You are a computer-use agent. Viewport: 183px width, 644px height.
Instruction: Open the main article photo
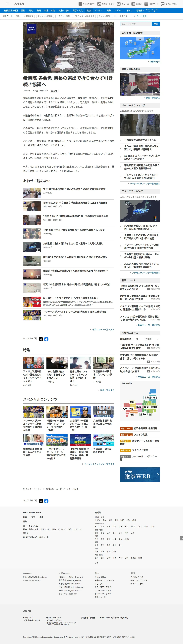point(69,47)
